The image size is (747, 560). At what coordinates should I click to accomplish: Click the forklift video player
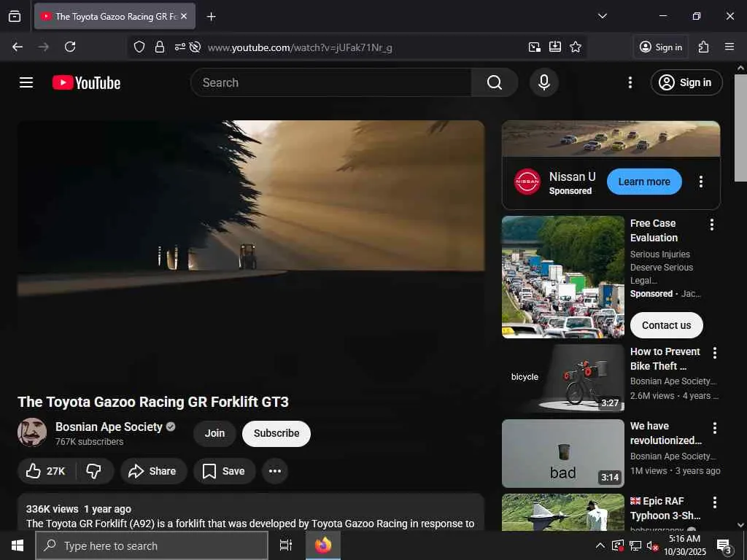coord(251,251)
